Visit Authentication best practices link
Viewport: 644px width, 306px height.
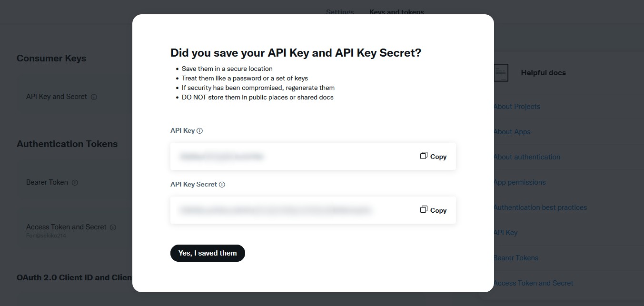[x=540, y=207]
